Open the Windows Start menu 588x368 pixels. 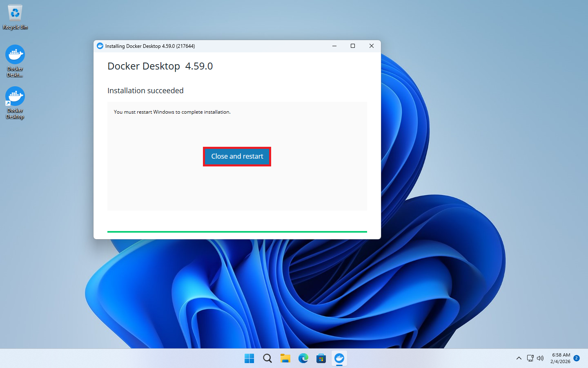(x=249, y=359)
